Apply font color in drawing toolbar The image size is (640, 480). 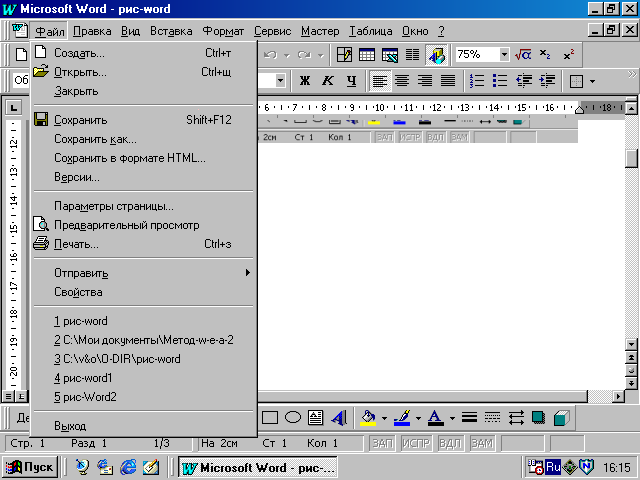pos(436,418)
